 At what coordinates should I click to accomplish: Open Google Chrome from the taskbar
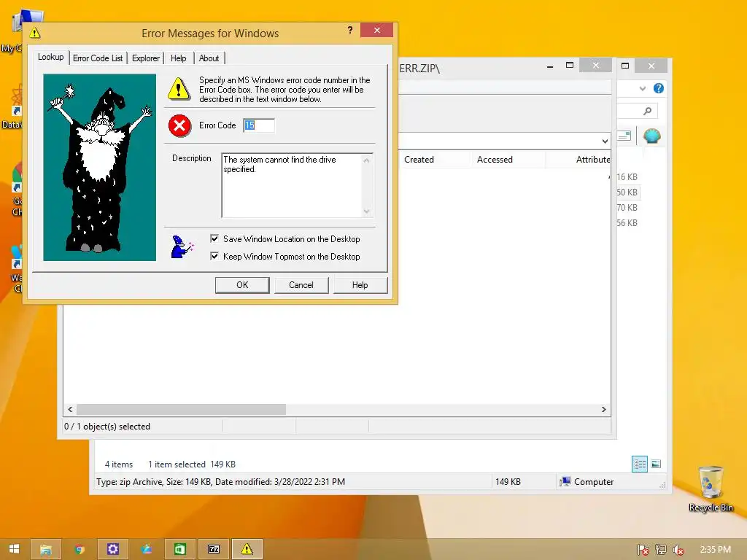tap(80, 549)
